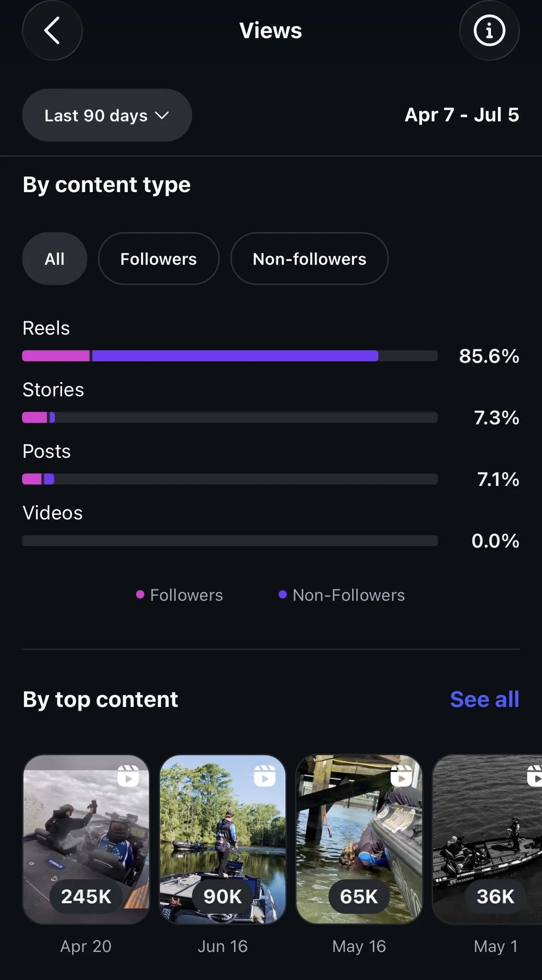Filter views by Non-followers

(x=309, y=259)
